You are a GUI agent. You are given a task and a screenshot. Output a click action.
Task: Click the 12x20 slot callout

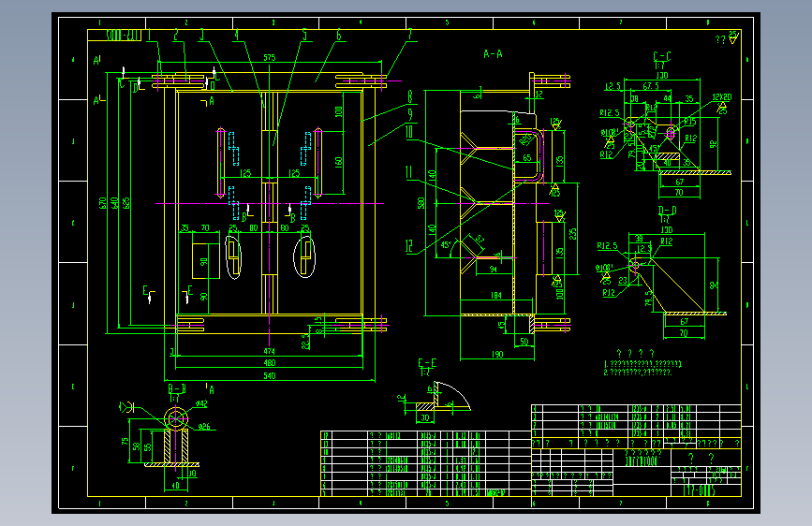click(x=722, y=97)
